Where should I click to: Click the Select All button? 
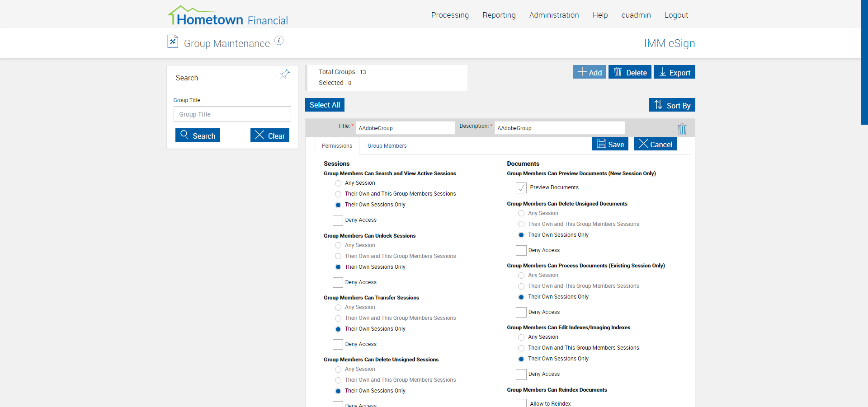[325, 105]
